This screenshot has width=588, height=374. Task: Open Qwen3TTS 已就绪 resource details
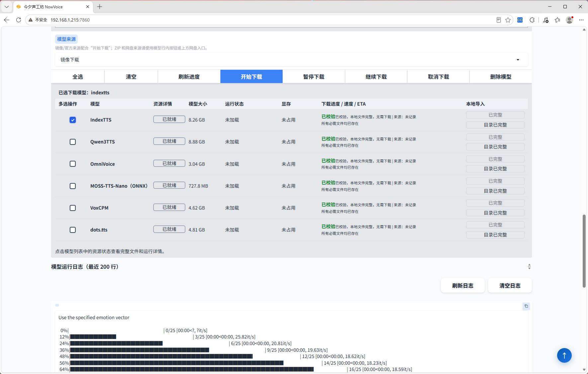pyautogui.click(x=169, y=141)
